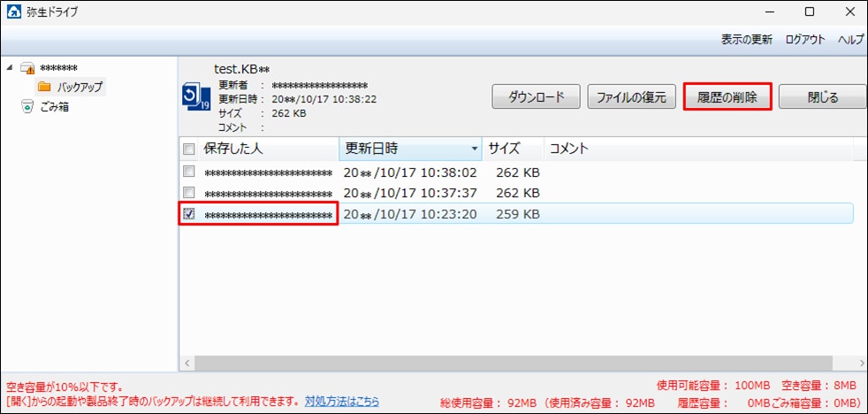Viewport: 868px width, 414px height.
Task: Check the 10:38:02 history entry checkbox
Action: pos(188,172)
